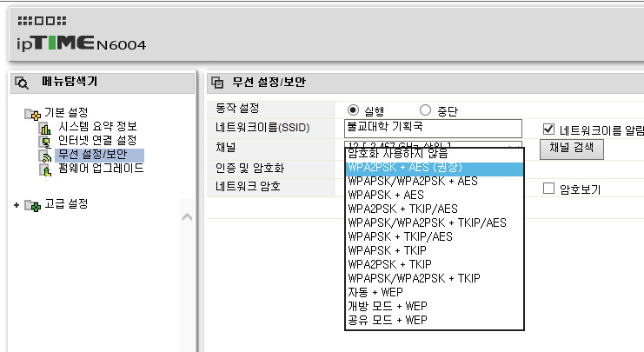Screen dimensions: 644x352
Task: Open 무선 설정/보안 menu item
Action: [99, 155]
